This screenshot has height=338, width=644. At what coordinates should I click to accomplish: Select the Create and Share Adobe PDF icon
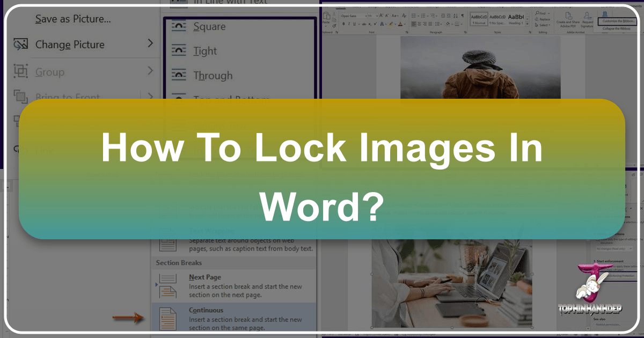(x=568, y=16)
